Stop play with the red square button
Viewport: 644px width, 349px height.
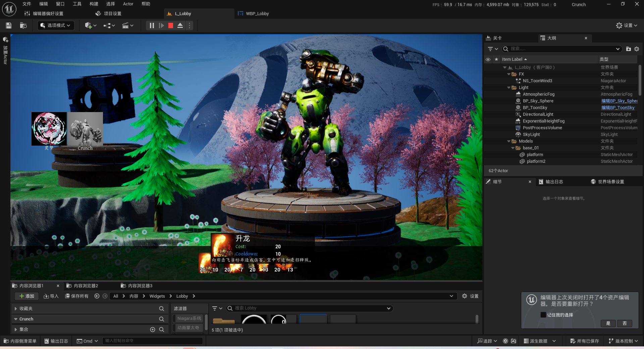171,26
